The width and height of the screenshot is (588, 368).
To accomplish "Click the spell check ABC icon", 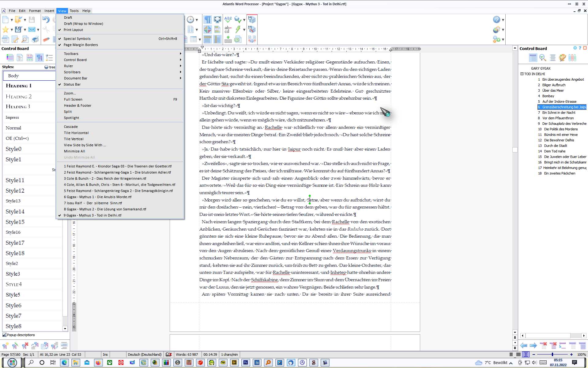I will pyautogui.click(x=228, y=20).
